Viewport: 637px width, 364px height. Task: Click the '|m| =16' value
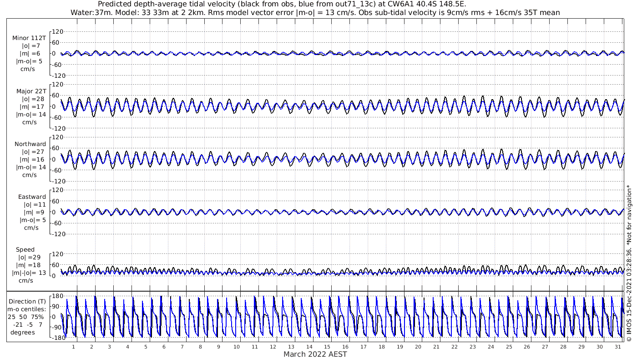[x=34, y=159]
